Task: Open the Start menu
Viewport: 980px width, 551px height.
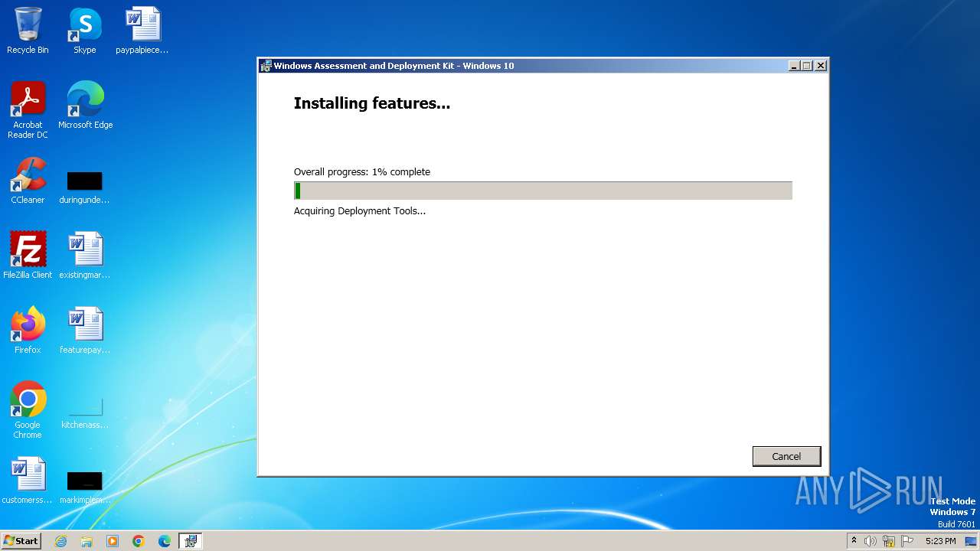Action: pos(21,540)
